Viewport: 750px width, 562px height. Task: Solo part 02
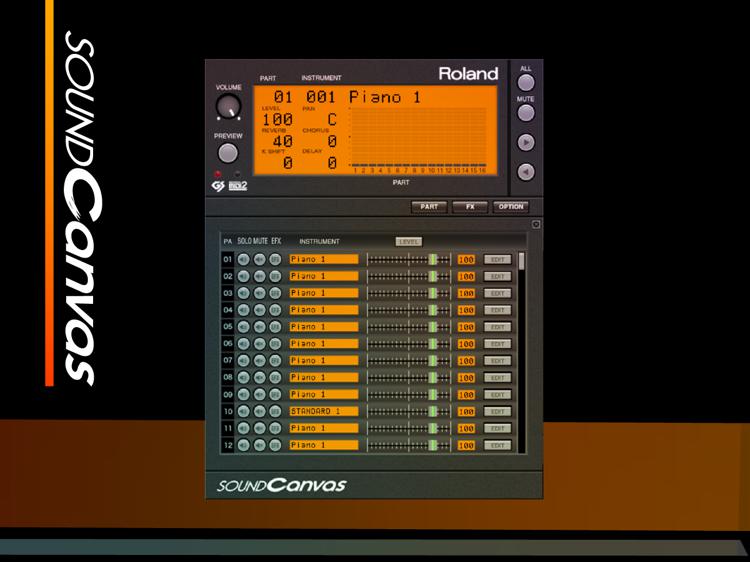[x=243, y=276]
